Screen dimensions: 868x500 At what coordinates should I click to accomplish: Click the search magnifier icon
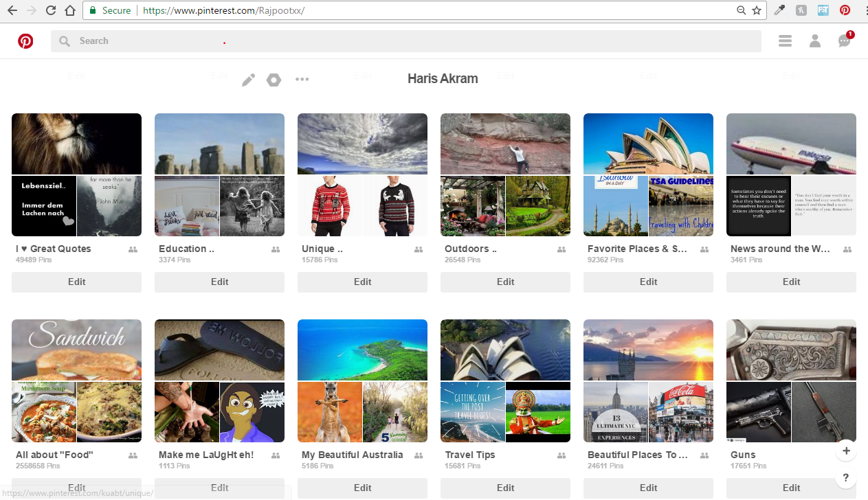64,41
